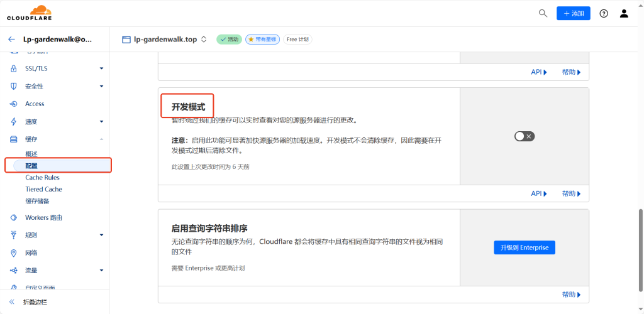Viewport: 644px width, 314px height.
Task: Click the 此设置上次更改时间为 6 天前 text
Action: tap(210, 167)
